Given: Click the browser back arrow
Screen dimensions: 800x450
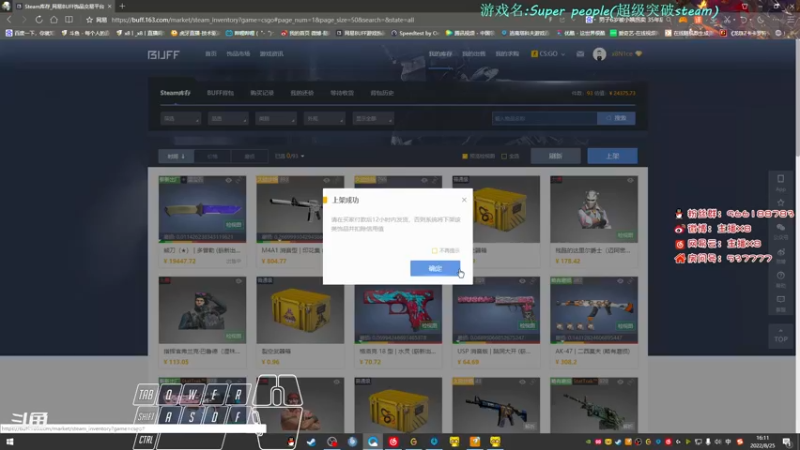Looking at the screenshot, I should pyautogui.click(x=9, y=19).
